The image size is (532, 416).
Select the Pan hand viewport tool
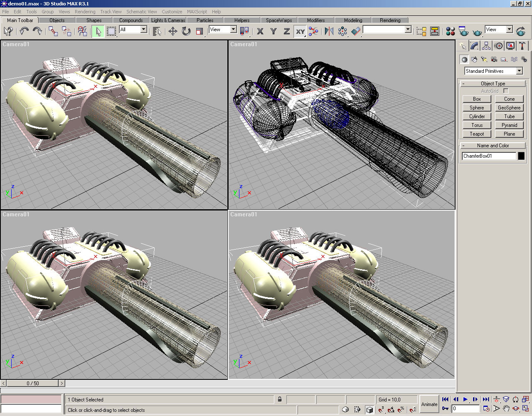506,409
